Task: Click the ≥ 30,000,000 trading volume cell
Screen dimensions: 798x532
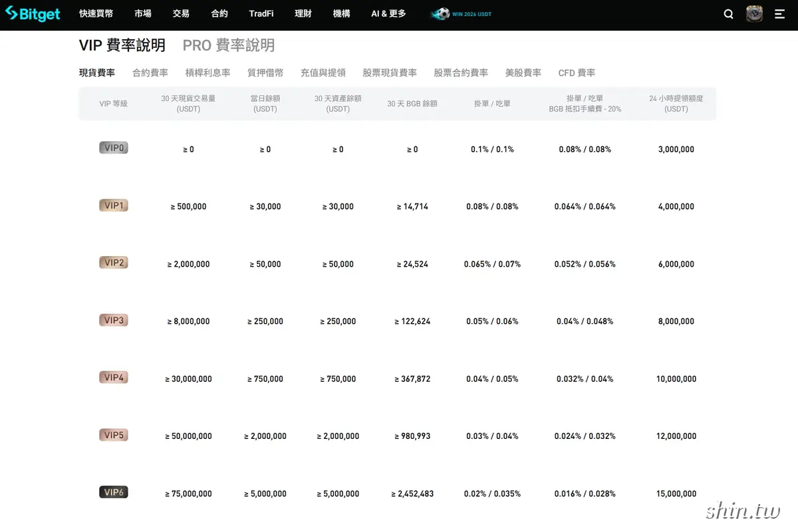Action: point(188,379)
